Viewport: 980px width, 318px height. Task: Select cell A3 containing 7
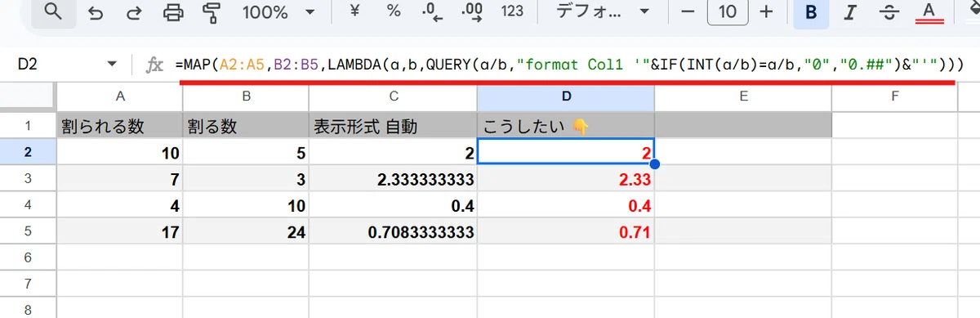[x=120, y=178]
